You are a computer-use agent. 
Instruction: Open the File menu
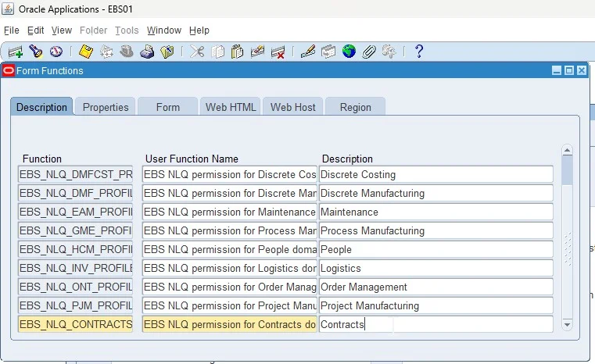pos(12,30)
